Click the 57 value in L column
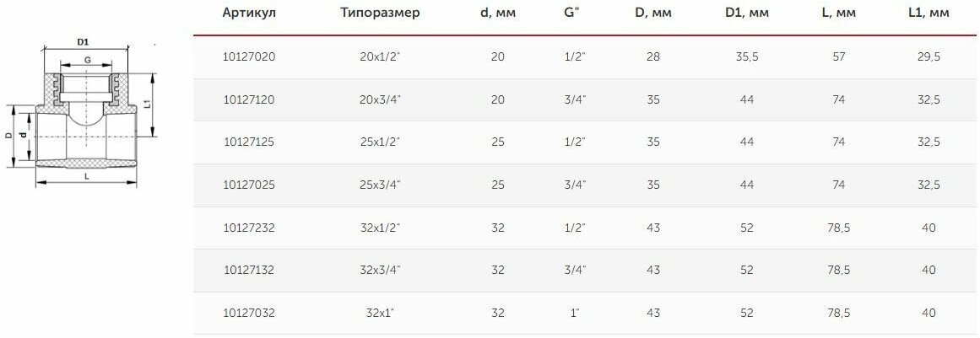 pos(839,56)
